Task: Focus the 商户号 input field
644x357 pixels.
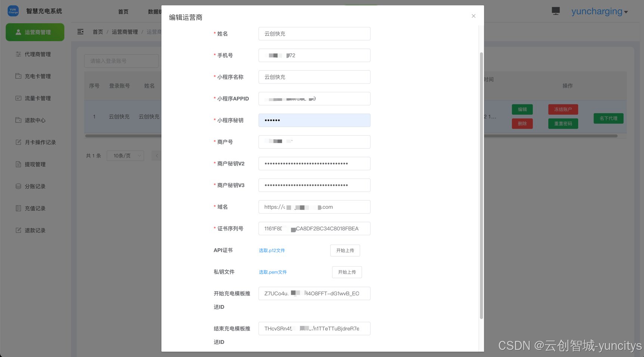Action: click(315, 142)
